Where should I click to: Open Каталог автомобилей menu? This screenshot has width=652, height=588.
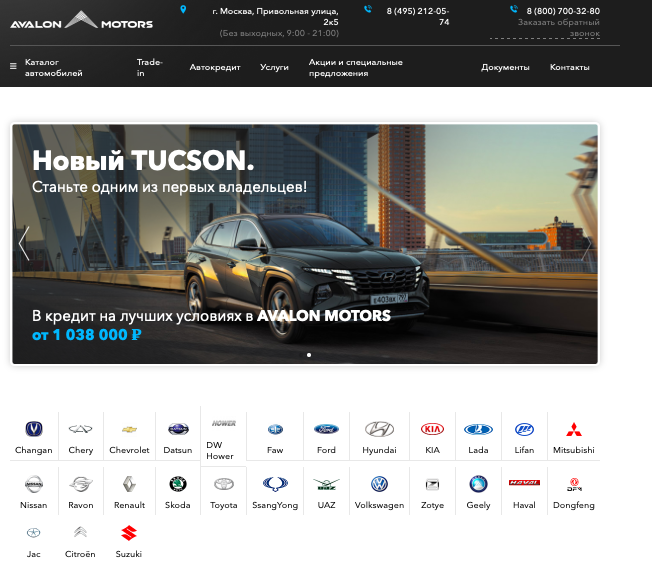(54, 67)
